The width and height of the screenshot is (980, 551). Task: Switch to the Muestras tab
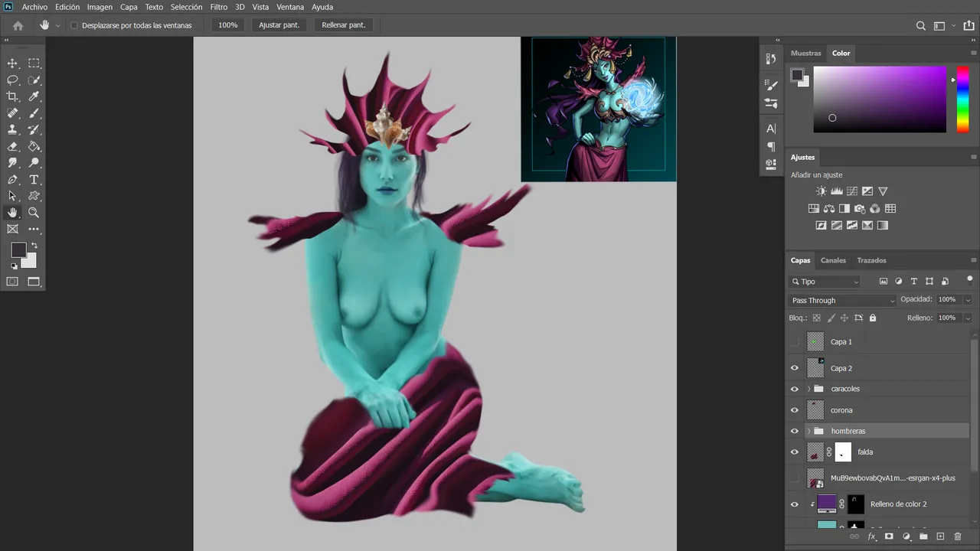[805, 53]
